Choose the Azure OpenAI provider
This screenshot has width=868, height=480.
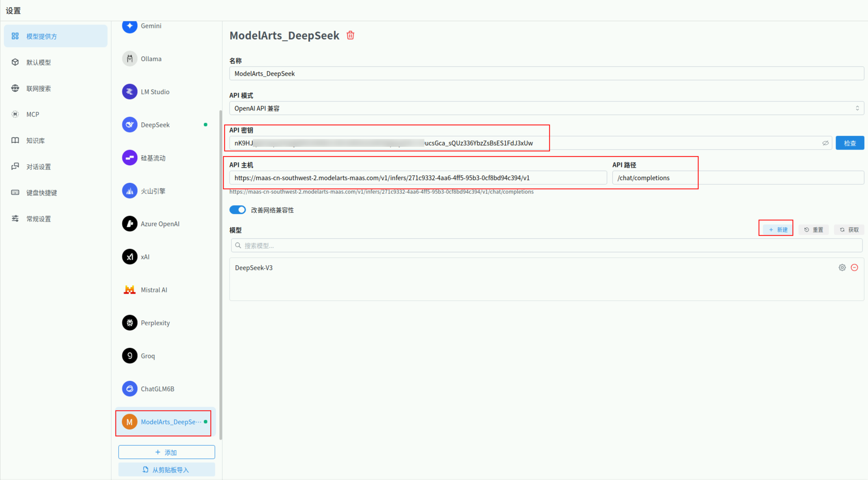pyautogui.click(x=160, y=224)
